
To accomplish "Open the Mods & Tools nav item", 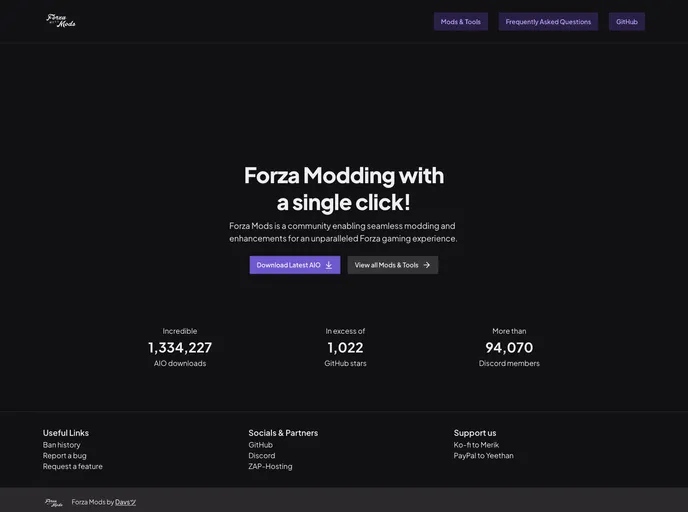I will point(461,21).
